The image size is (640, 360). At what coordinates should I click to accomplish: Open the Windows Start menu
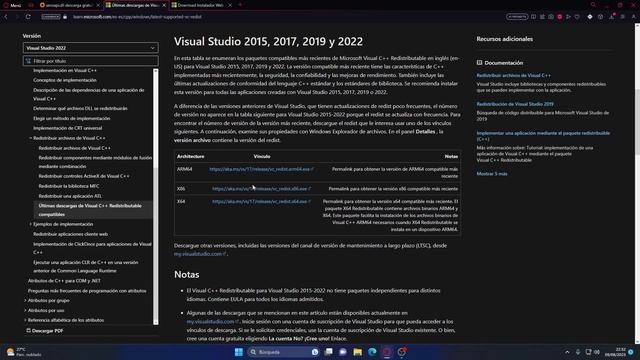pos(239,352)
